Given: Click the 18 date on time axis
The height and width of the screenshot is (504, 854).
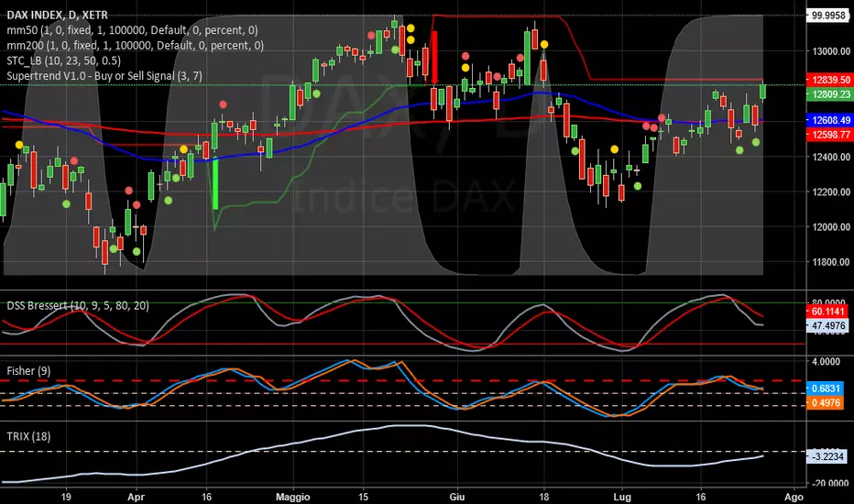Looking at the screenshot, I should [543, 497].
